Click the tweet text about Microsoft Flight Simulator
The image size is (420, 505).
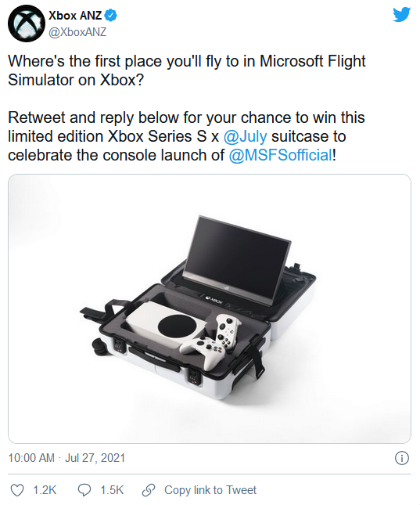pyautogui.click(x=187, y=70)
